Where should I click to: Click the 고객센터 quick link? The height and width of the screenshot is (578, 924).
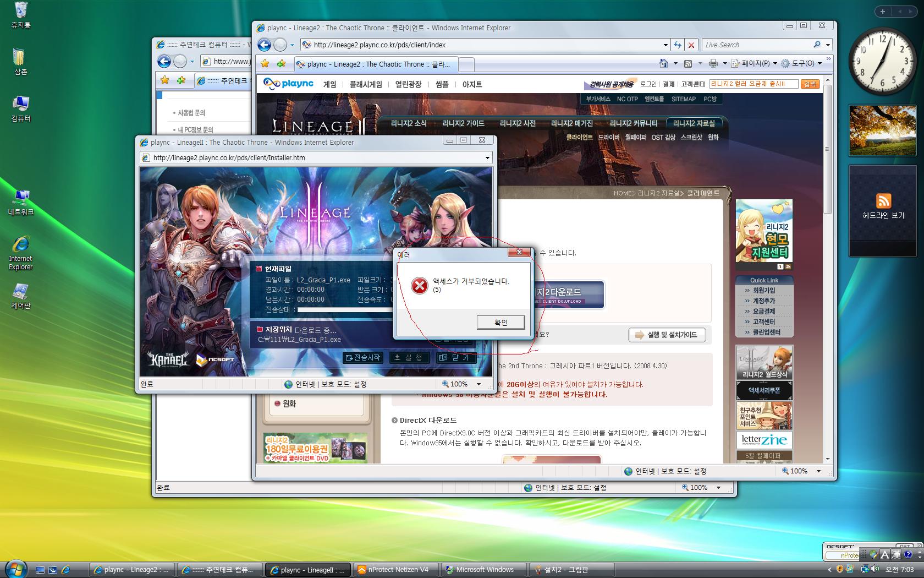[x=763, y=321]
